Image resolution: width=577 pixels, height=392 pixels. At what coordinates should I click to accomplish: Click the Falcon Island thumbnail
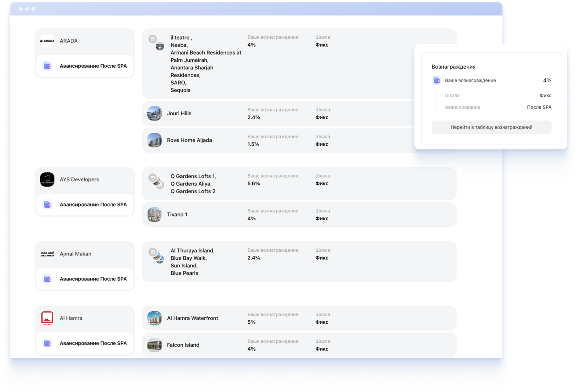155,345
